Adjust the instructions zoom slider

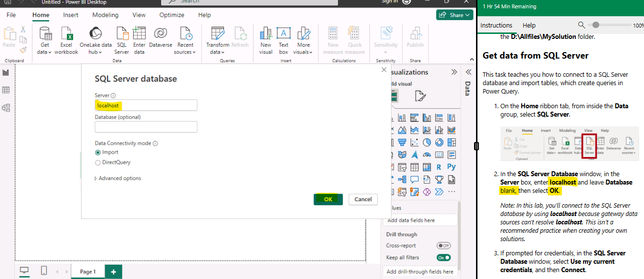596,25
